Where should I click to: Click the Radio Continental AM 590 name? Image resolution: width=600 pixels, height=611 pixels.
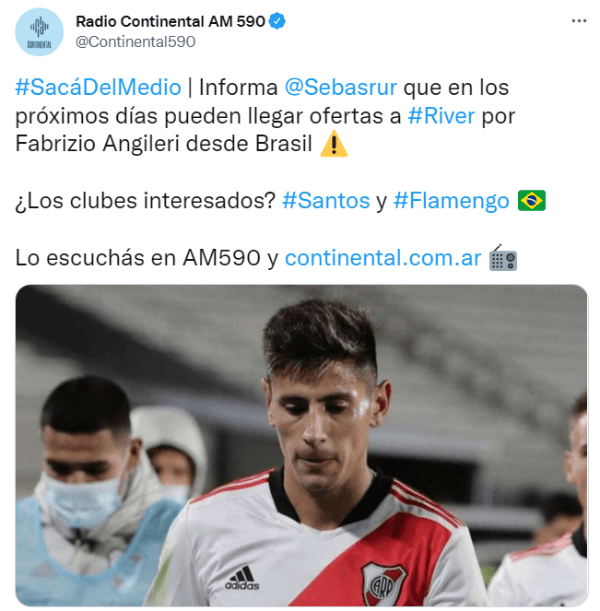(x=170, y=21)
